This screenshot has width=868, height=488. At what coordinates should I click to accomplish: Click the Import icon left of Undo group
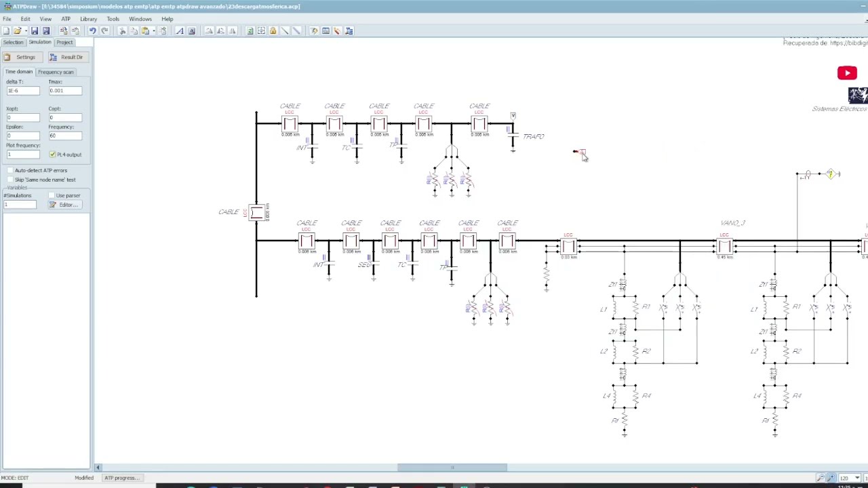(64, 30)
